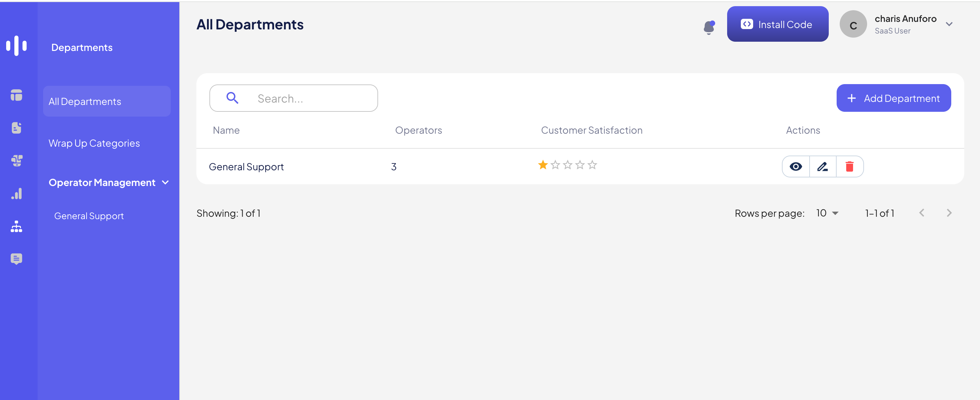Edit the General Support department
Screen dimensions: 980x400
coord(823,166)
